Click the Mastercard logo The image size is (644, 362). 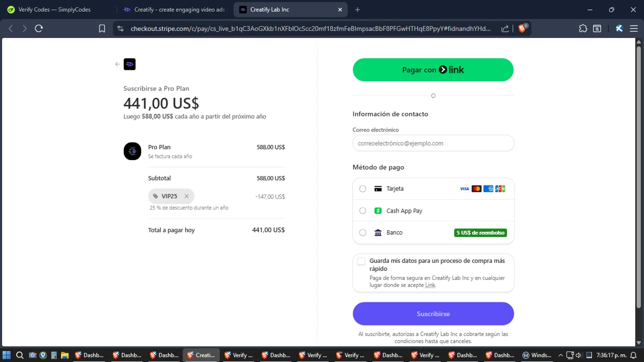point(477,189)
